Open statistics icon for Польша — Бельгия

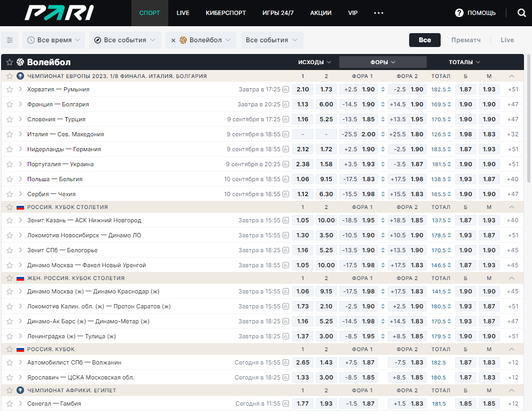pos(286,179)
